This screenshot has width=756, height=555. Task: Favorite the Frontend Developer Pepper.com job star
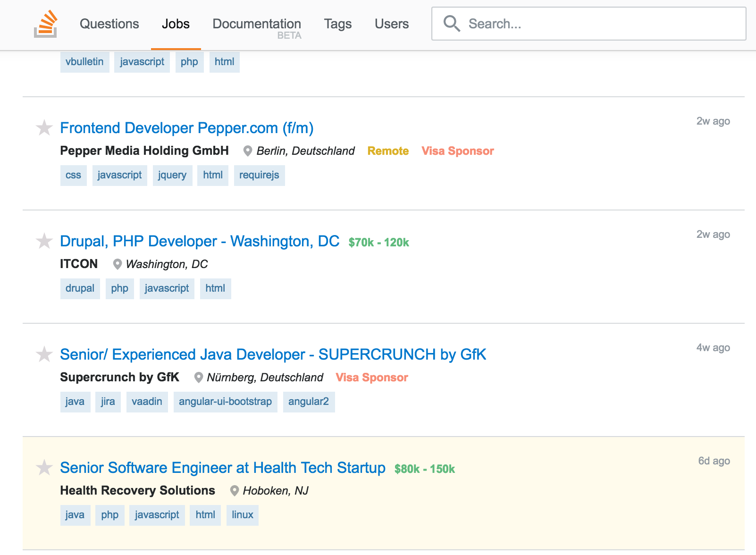[x=44, y=127]
